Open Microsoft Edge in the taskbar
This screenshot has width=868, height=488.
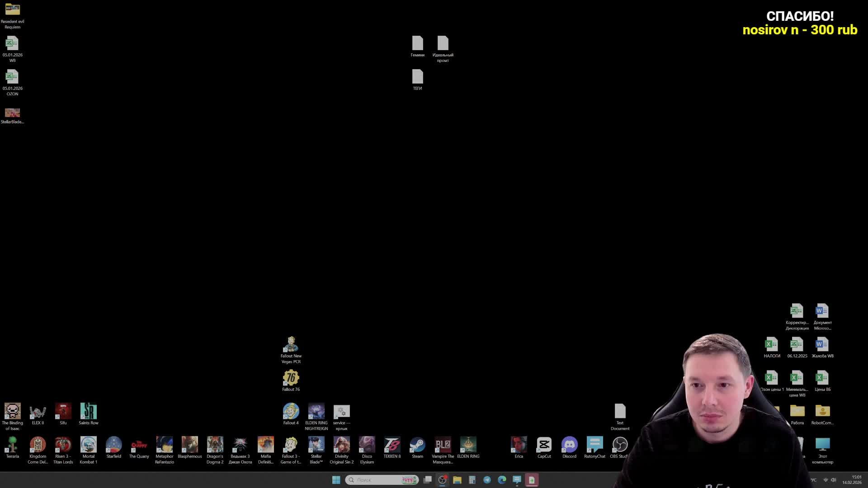pos(502,480)
